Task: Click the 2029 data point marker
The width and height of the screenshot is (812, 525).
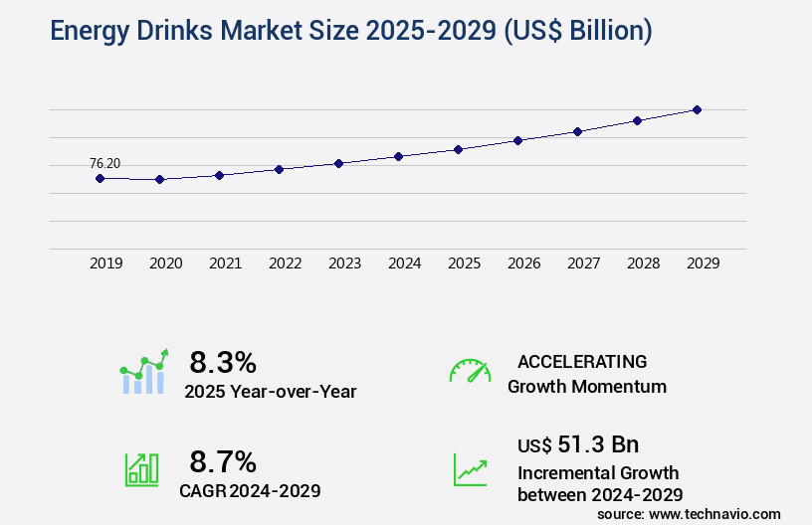Action: coord(697,109)
